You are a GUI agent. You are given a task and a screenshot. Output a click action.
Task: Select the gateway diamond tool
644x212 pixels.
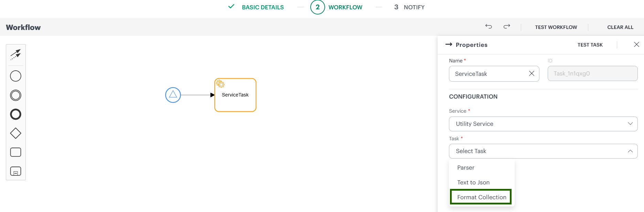pos(15,133)
